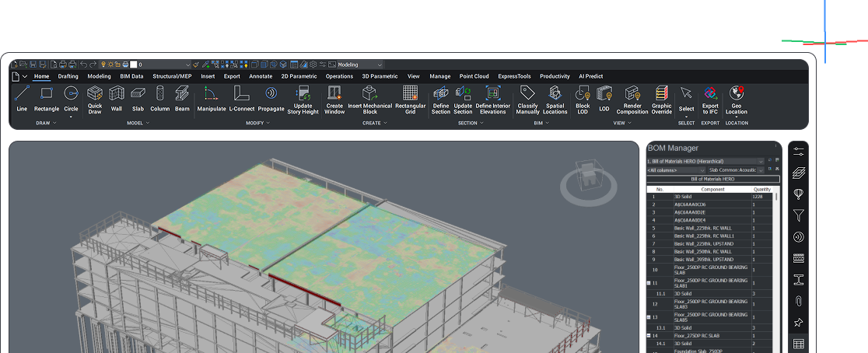Click the undo arrow in quick access toolbar
868x353 pixels.
83,65
